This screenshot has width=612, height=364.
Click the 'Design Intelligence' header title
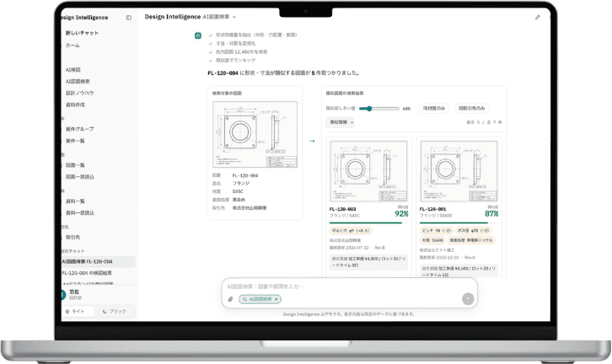[x=173, y=17]
